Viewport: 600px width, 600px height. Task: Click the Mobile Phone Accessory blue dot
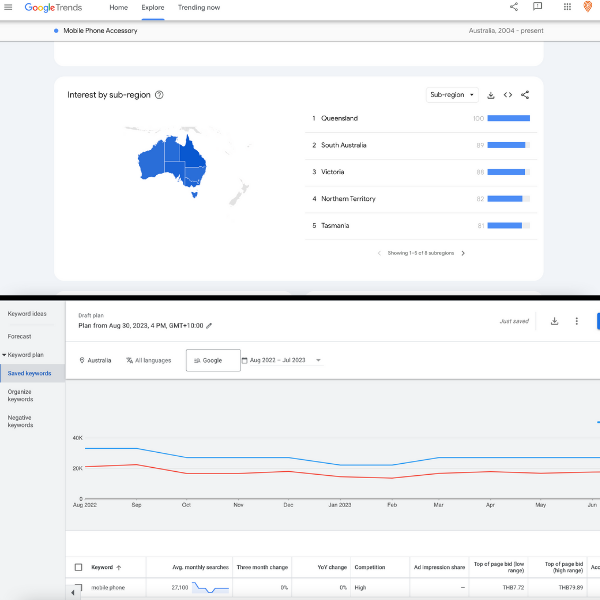click(x=56, y=31)
